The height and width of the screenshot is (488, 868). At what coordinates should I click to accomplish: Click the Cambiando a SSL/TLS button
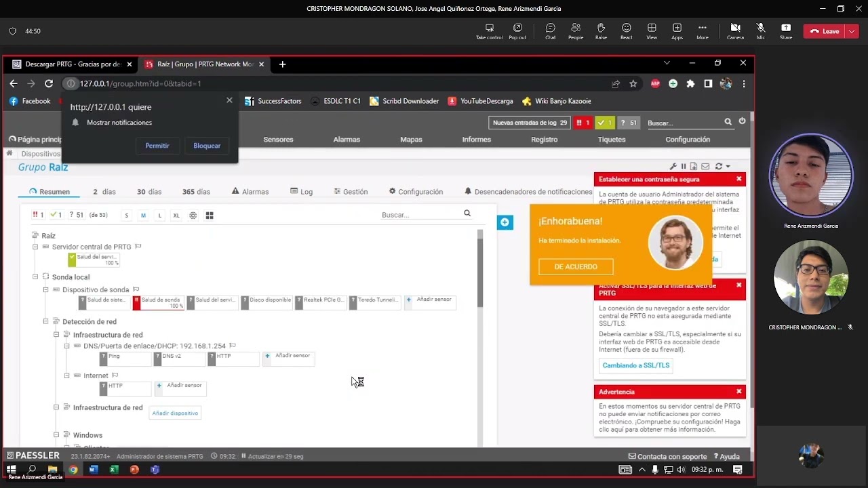pyautogui.click(x=636, y=365)
